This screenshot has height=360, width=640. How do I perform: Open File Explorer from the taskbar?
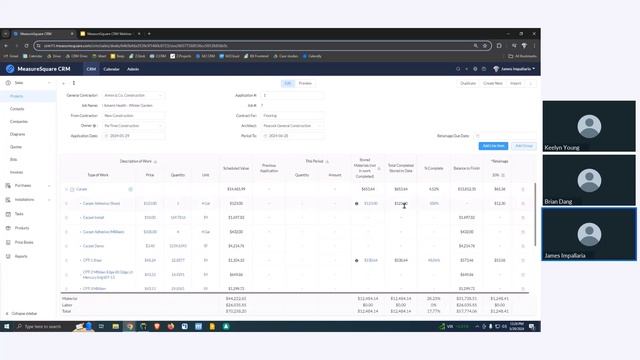click(x=116, y=327)
